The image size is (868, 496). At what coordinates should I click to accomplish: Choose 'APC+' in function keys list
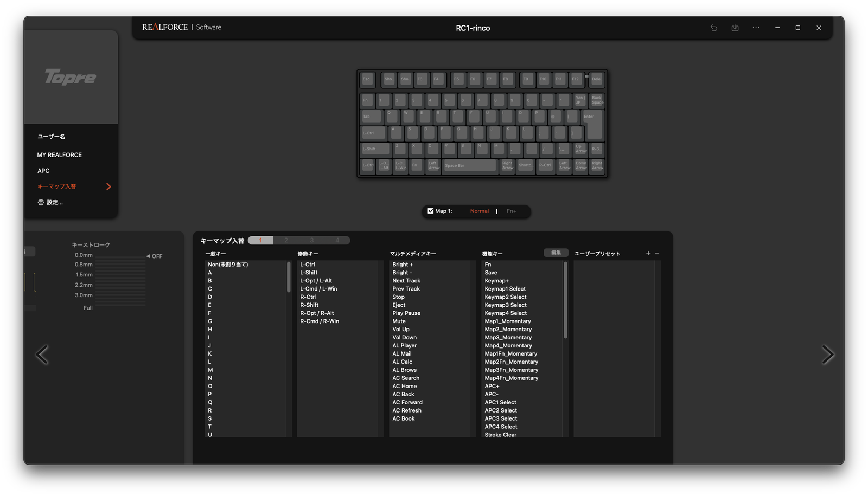(492, 387)
